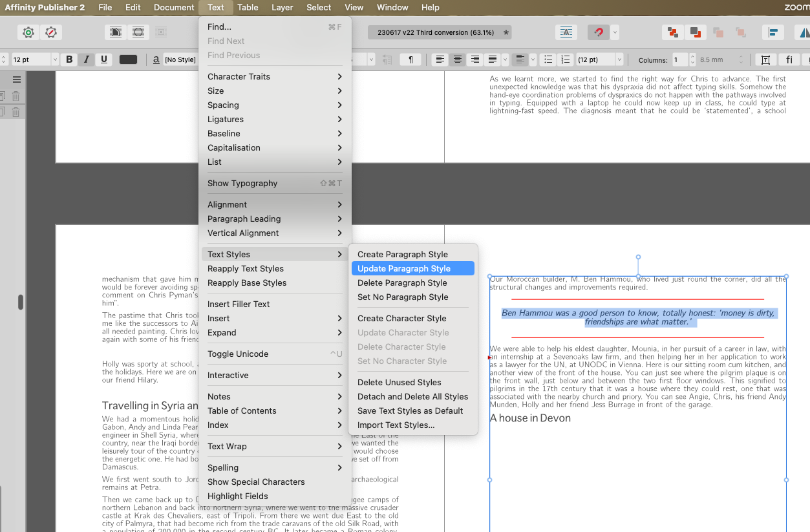Screen dimensions: 810x532
Task: Apply justified paragraph alignment
Action: point(493,59)
